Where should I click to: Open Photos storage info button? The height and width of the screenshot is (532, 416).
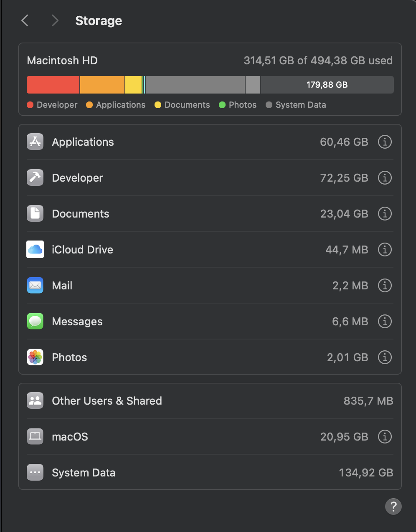(x=385, y=357)
